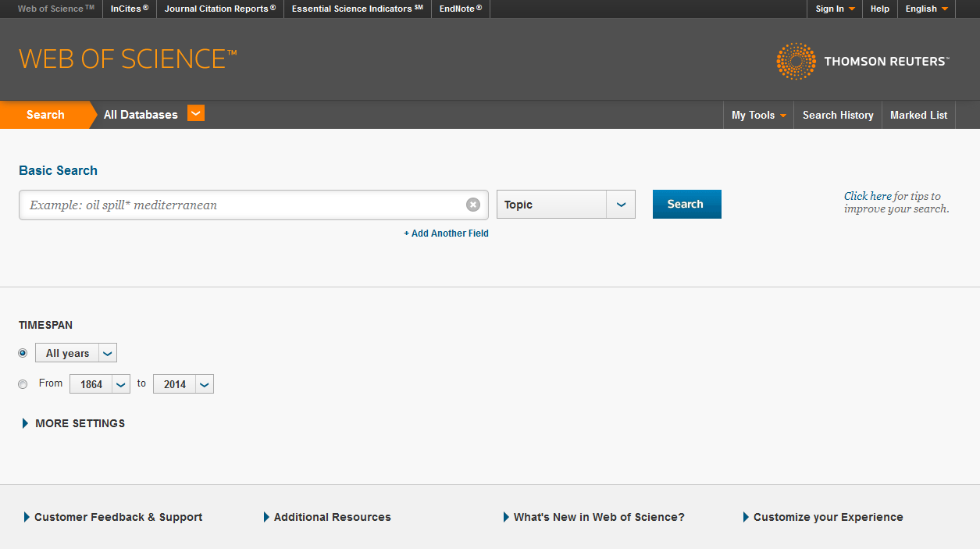Open the English language dropdown

926,9
